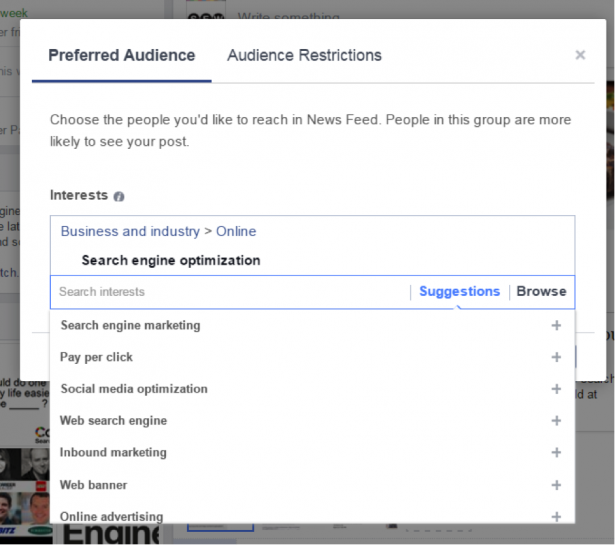Click the Interests info icon
This screenshot has width=615, height=545.
[119, 197]
